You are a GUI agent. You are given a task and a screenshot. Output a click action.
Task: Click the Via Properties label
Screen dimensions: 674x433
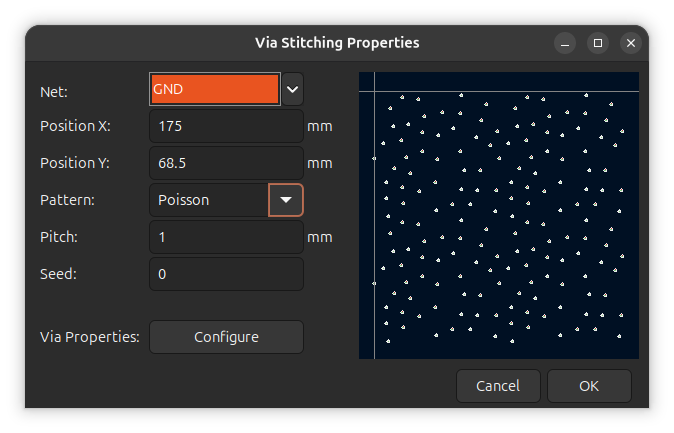coord(90,337)
